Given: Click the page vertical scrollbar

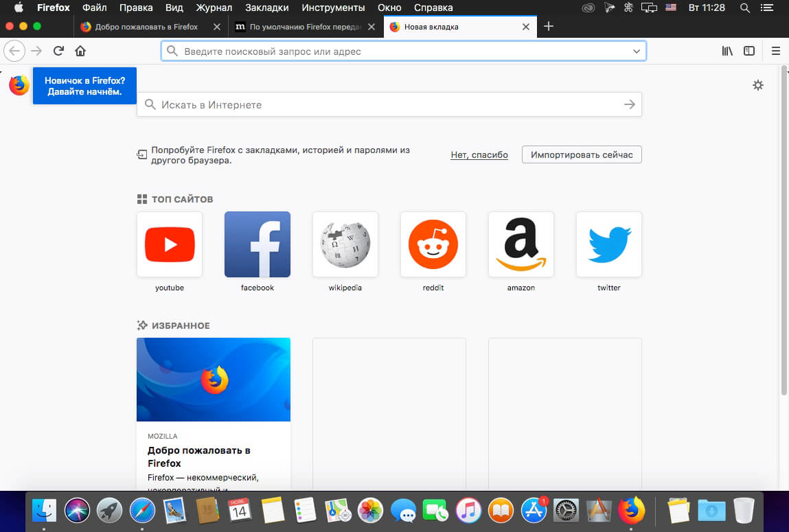Looking at the screenshot, I should point(784,230).
